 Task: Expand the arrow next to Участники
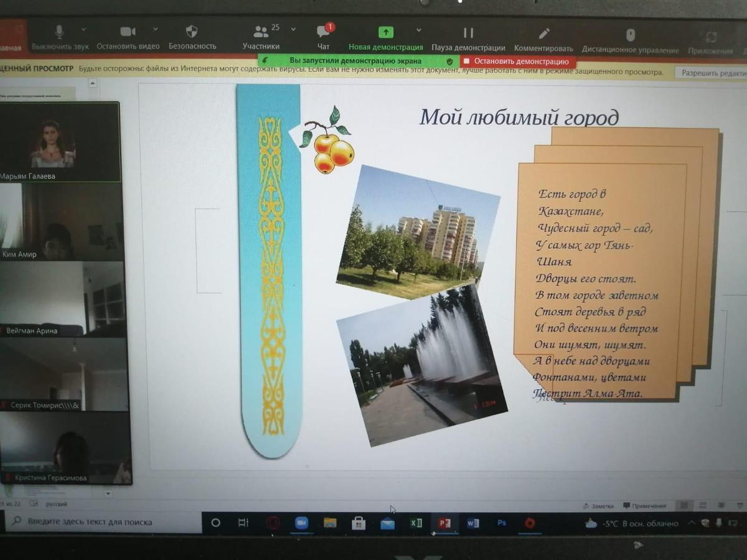point(293,29)
